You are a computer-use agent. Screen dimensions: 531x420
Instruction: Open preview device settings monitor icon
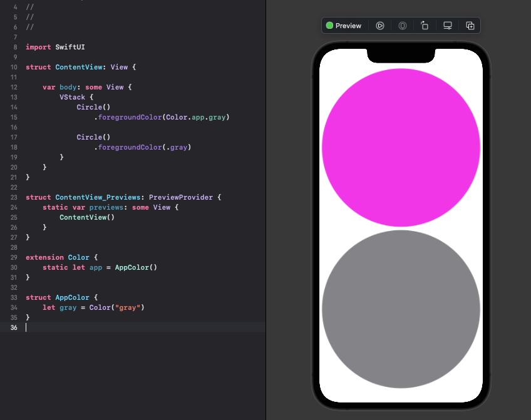448,26
